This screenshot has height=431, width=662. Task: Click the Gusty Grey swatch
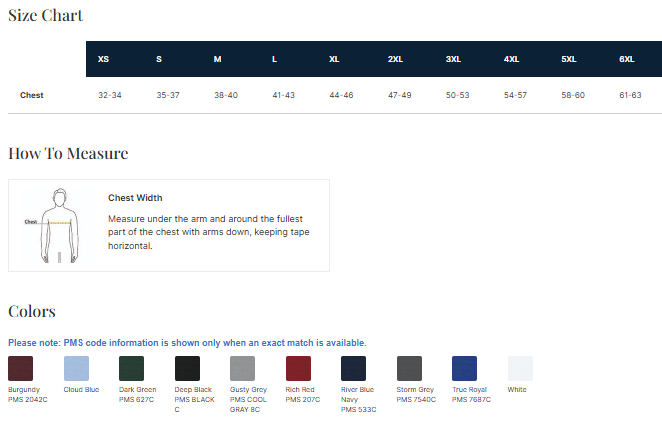coord(243,368)
